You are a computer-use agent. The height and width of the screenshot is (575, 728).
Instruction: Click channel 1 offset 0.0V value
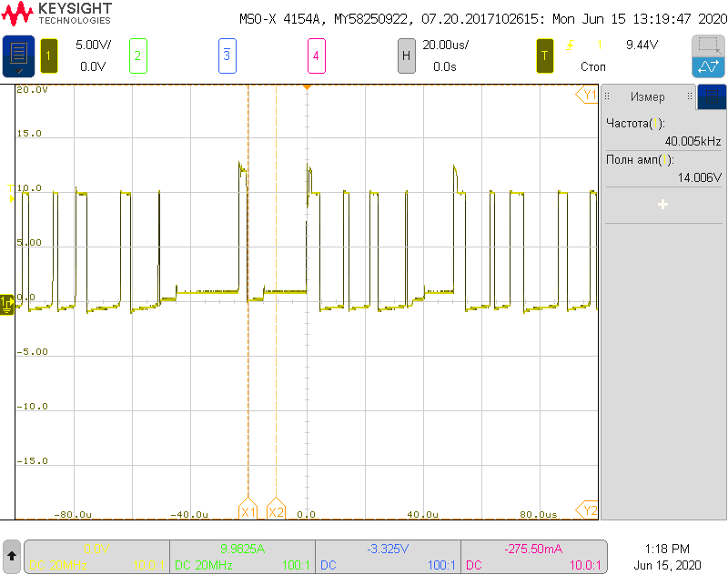pyautogui.click(x=93, y=66)
